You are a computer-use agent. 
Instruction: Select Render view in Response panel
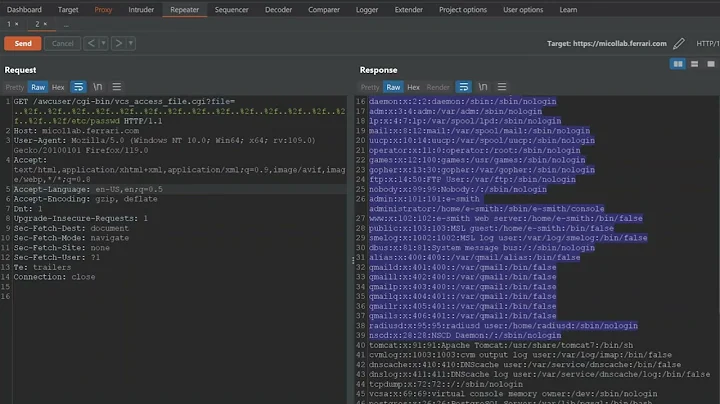(x=438, y=87)
